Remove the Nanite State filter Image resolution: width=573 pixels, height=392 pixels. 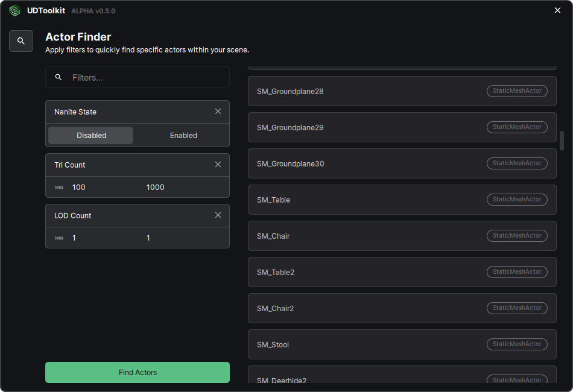tap(218, 112)
